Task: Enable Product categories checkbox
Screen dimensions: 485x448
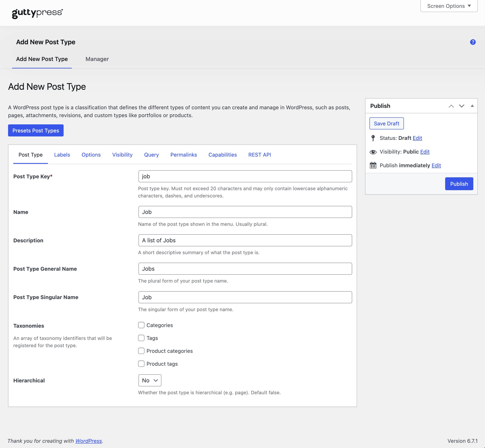Action: (x=141, y=351)
